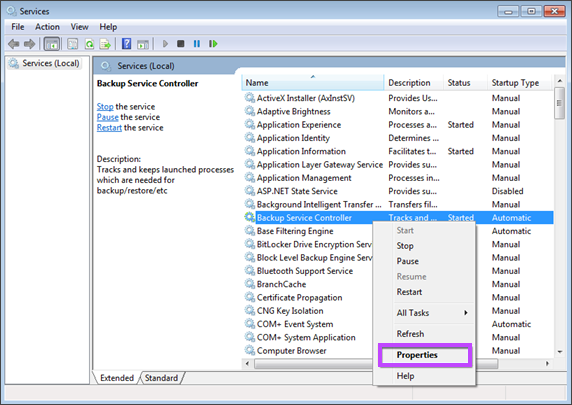Click the vertical scrollbar down arrow

560,352
